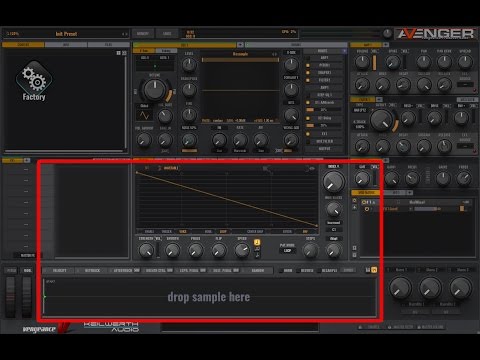Open the OSC 1 tab dropdown arrow

[240, 45]
